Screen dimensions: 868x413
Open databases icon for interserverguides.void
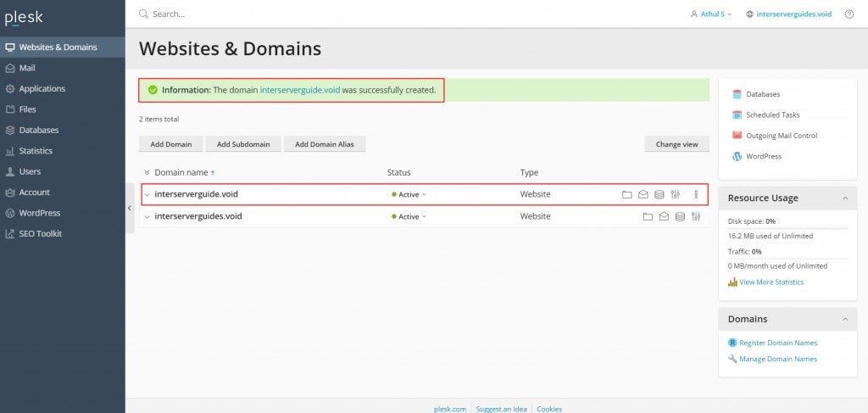click(x=681, y=216)
